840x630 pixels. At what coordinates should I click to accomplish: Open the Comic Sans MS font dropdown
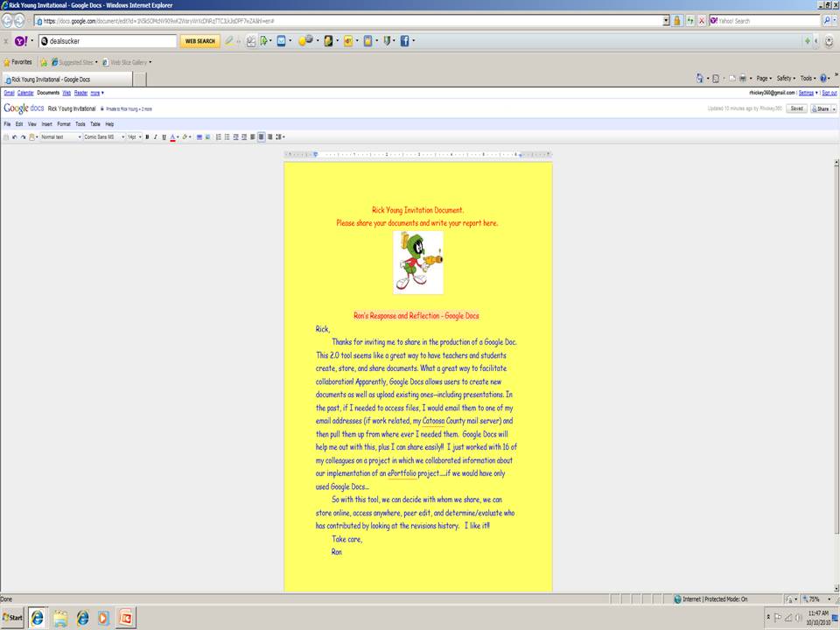tap(104, 137)
